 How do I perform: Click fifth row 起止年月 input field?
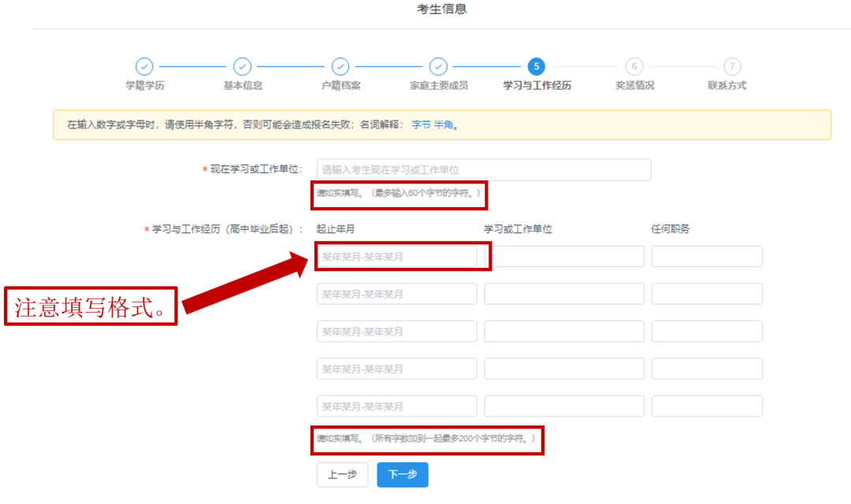(397, 406)
